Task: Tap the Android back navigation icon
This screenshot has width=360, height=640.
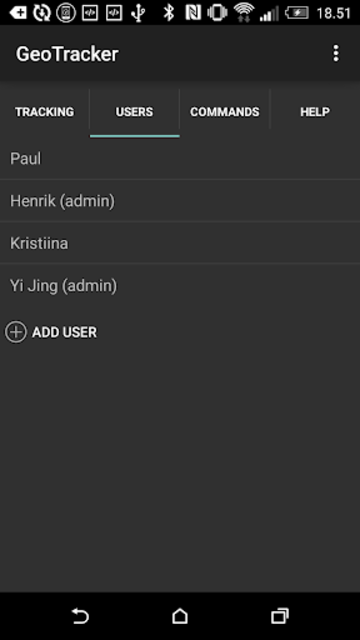Action: point(80,616)
